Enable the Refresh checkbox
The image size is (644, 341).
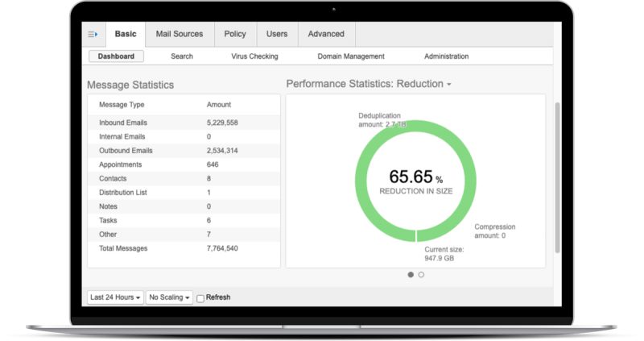pos(200,298)
